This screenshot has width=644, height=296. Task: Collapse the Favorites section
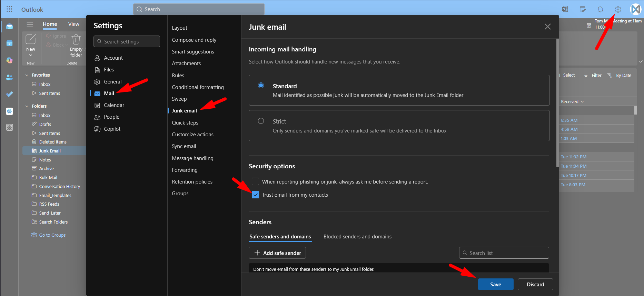point(27,75)
